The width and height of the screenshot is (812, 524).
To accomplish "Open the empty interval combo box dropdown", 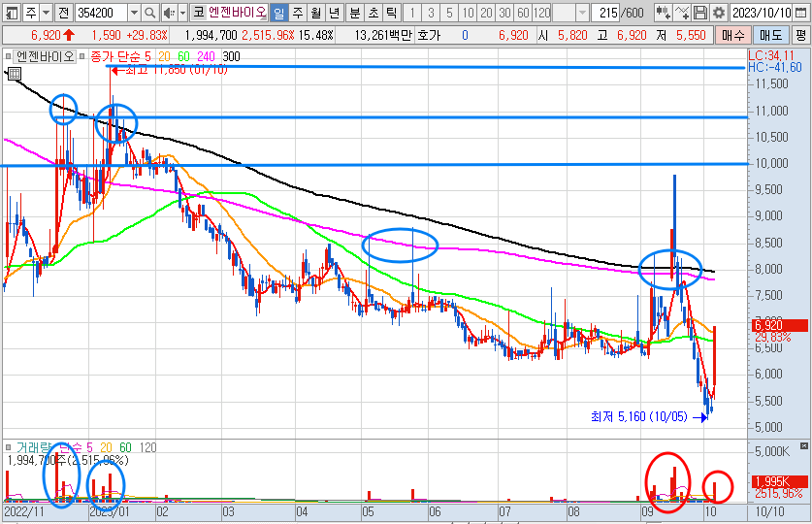I will (x=583, y=13).
